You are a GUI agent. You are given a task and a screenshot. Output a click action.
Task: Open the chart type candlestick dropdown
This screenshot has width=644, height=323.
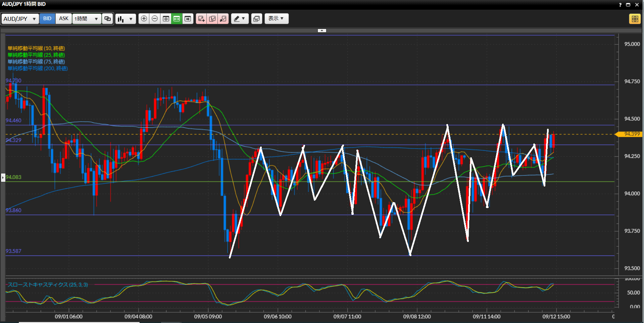(x=126, y=19)
